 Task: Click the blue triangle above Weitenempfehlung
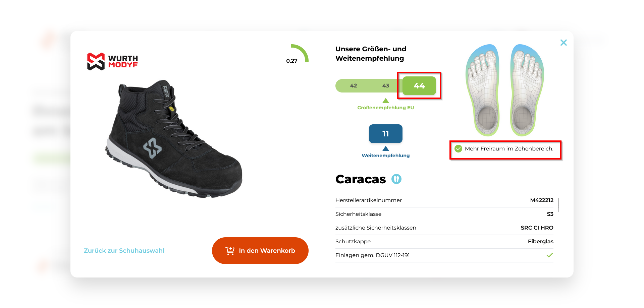(386, 148)
